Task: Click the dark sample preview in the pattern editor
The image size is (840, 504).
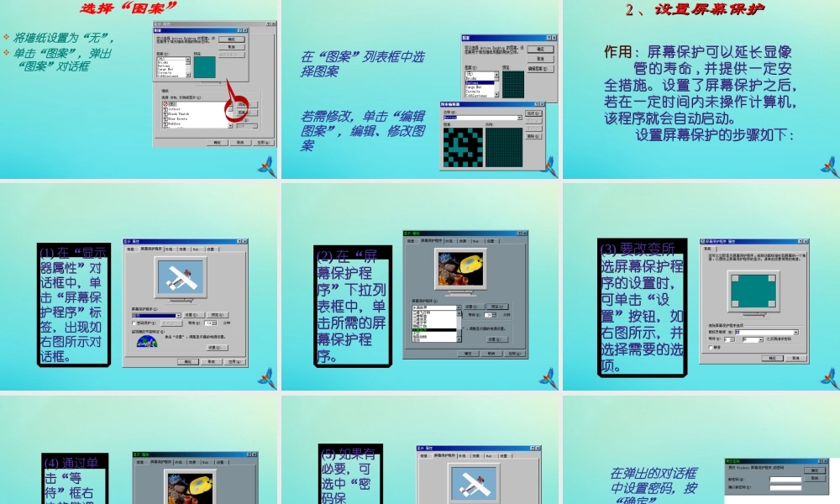Action: point(503,148)
